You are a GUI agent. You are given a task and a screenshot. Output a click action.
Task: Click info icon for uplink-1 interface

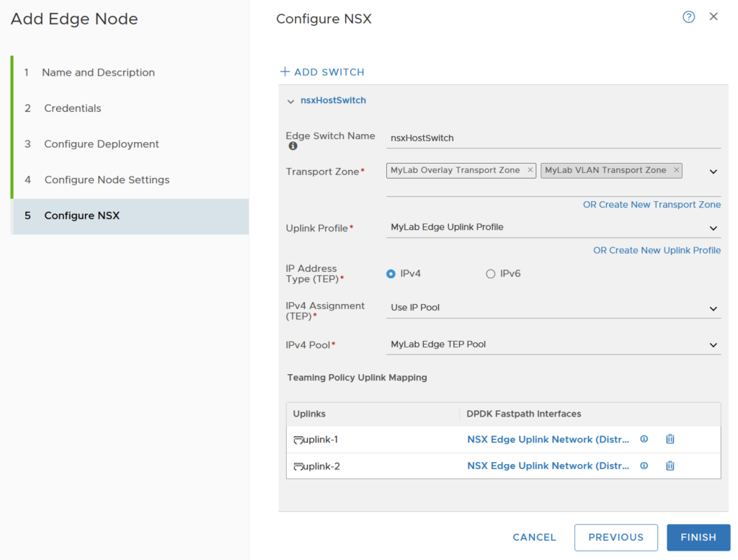[644, 439]
